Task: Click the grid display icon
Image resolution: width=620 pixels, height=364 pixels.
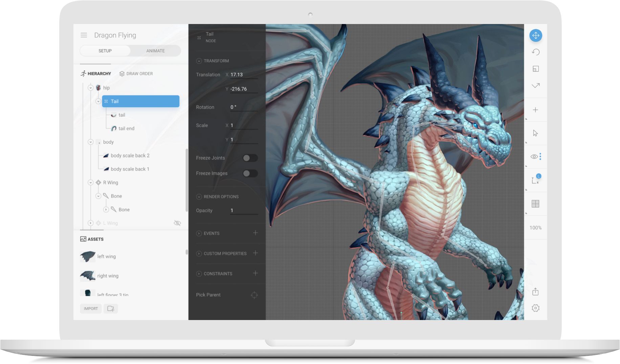Action: (x=535, y=204)
